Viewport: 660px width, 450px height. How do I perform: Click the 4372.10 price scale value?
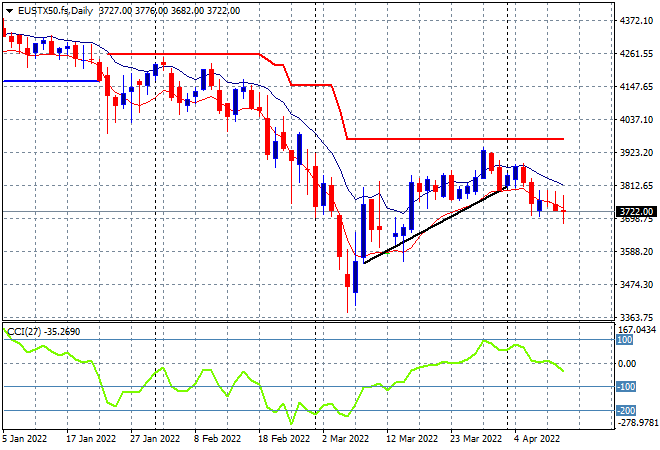coord(636,21)
